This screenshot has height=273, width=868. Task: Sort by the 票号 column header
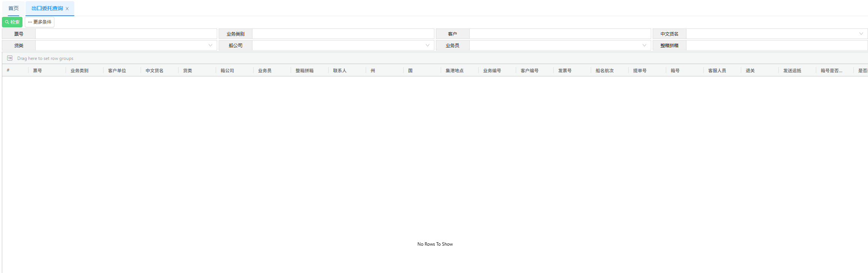point(38,70)
